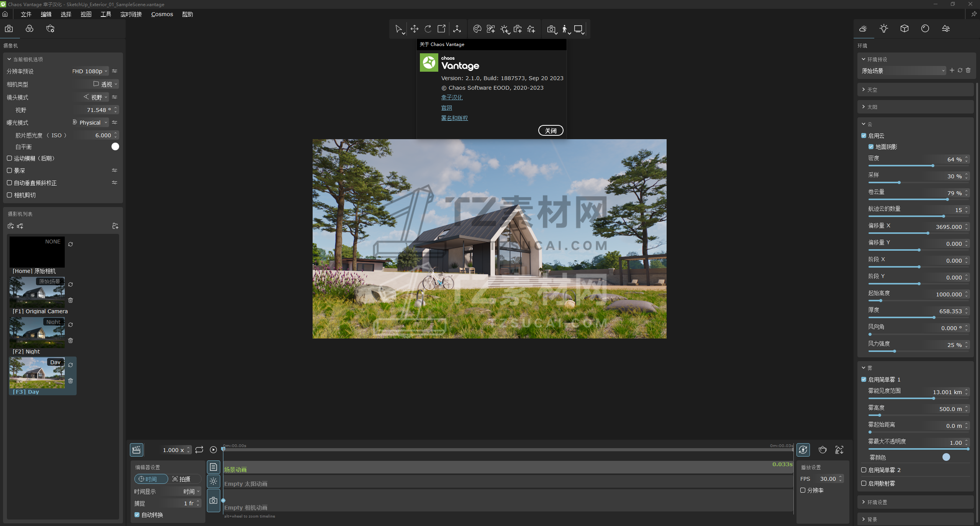Open the Physical exposure mode dropdown

coord(90,123)
